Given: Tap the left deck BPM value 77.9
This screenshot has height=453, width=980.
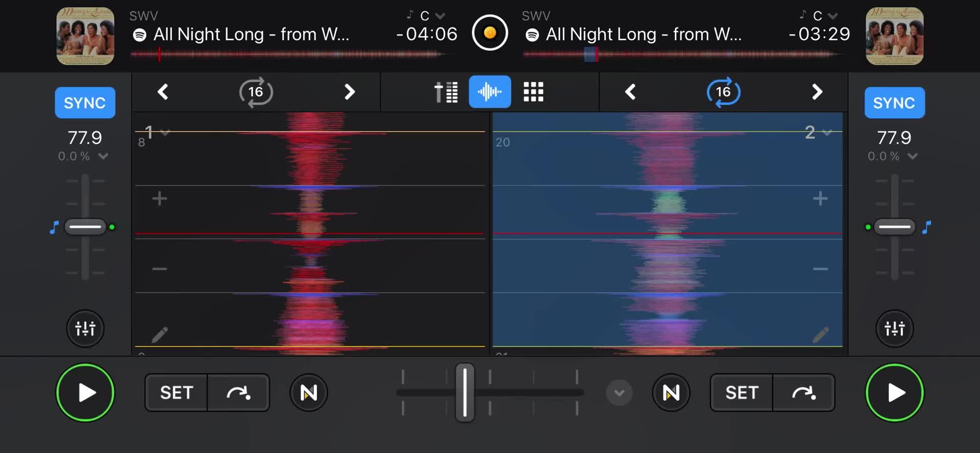Looking at the screenshot, I should pos(85,138).
